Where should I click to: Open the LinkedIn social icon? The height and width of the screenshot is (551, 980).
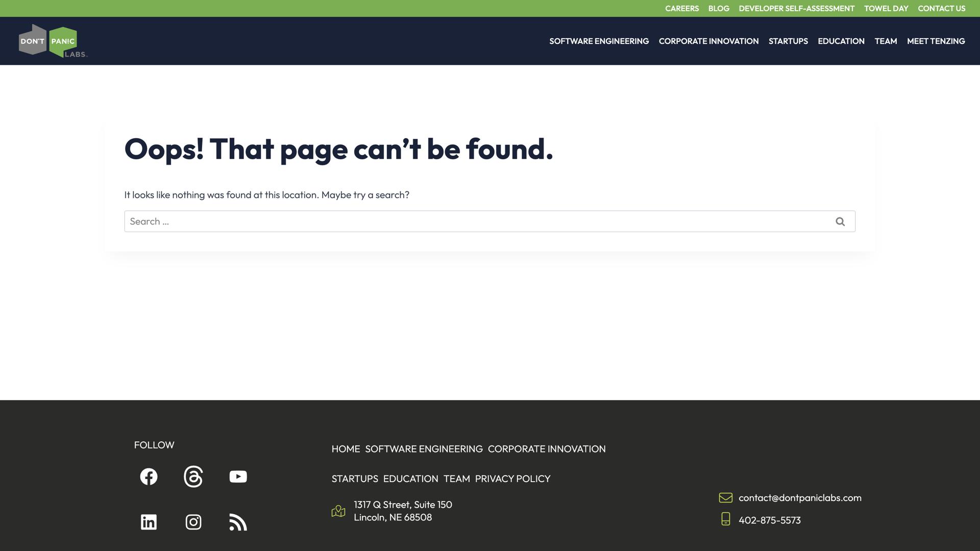(x=149, y=522)
